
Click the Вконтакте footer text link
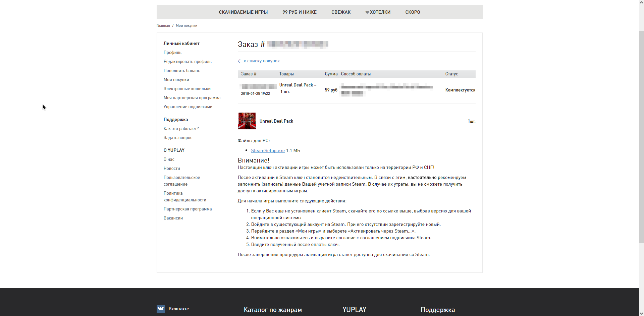178,309
